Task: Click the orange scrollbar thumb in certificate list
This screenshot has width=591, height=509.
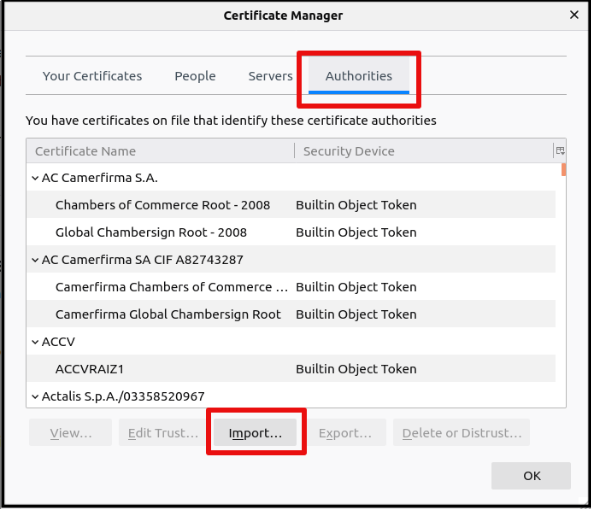Action: [563, 170]
